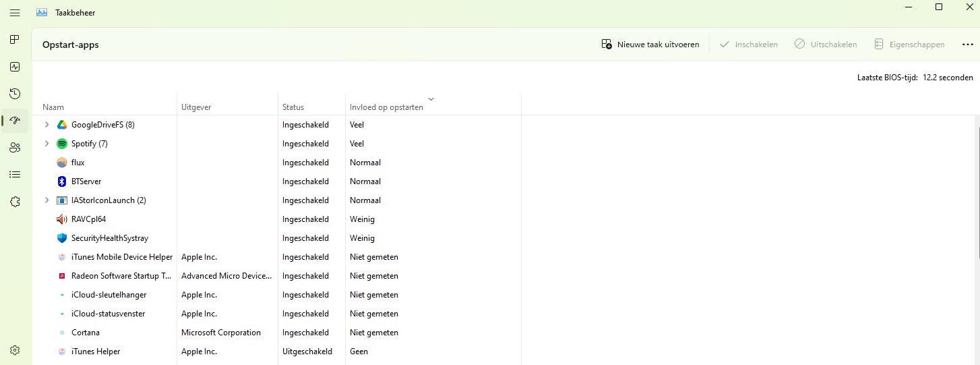The height and width of the screenshot is (365, 980).
Task: Open the hamburger navigation menu
Action: (15, 13)
